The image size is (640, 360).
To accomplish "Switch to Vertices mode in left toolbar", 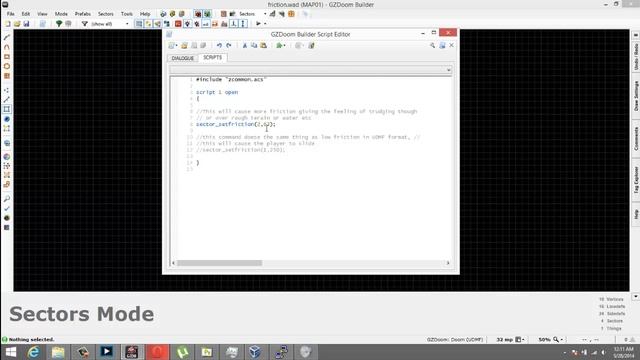I will click(x=7, y=90).
